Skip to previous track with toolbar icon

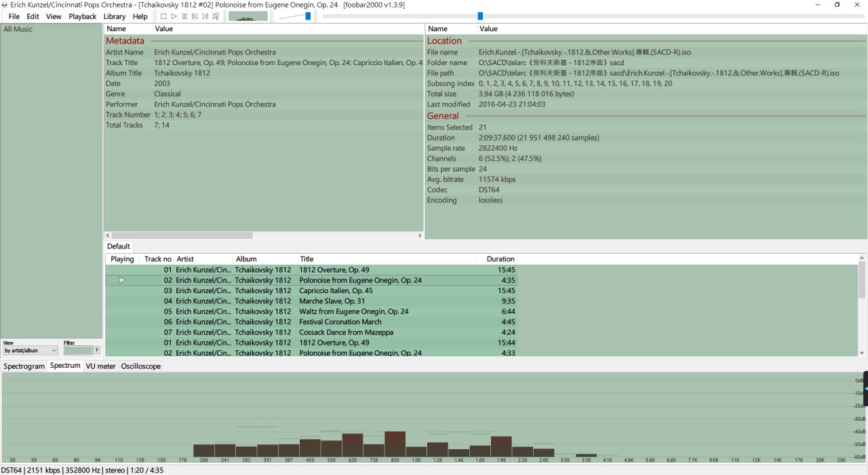(195, 16)
